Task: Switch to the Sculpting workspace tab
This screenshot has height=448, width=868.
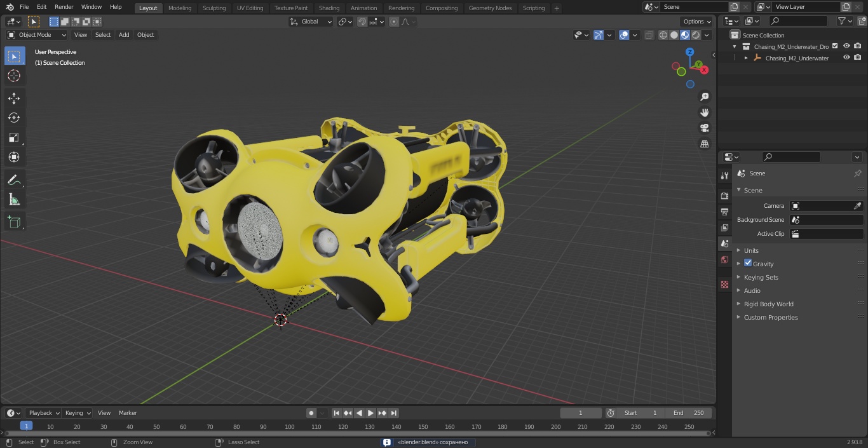Action: click(214, 8)
